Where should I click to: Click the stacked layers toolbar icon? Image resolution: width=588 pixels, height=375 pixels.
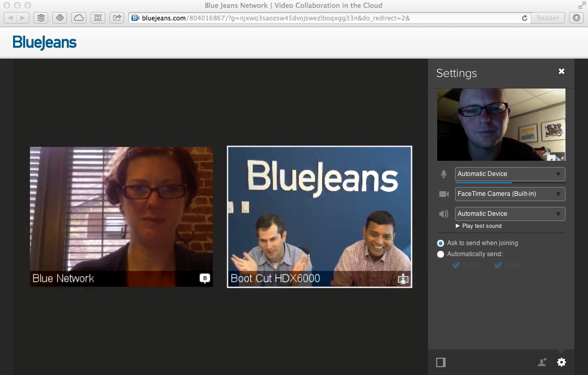tap(41, 18)
